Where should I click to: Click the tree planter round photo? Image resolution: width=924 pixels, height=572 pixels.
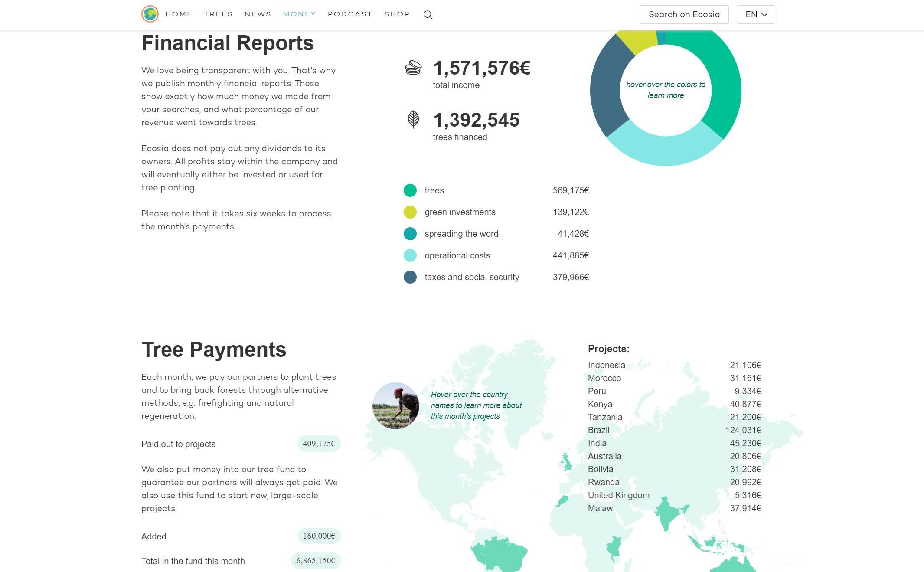[x=395, y=405]
